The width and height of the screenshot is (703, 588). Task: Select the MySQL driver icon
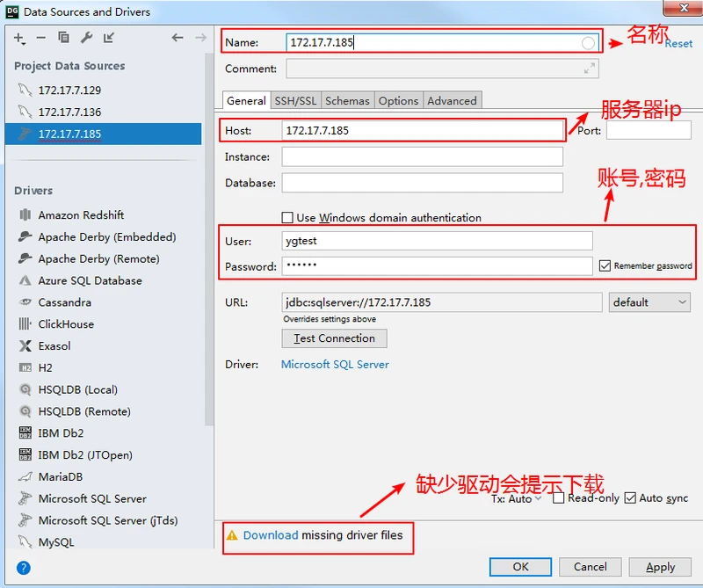(25, 542)
